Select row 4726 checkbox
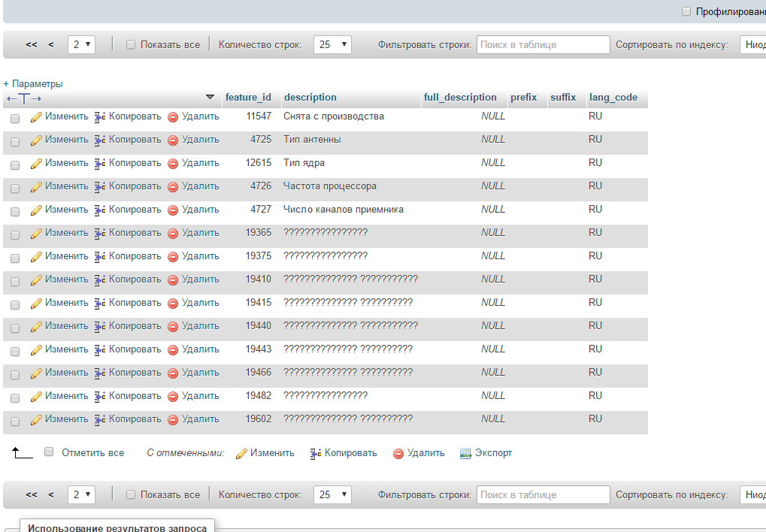The image size is (766, 532). (x=15, y=189)
